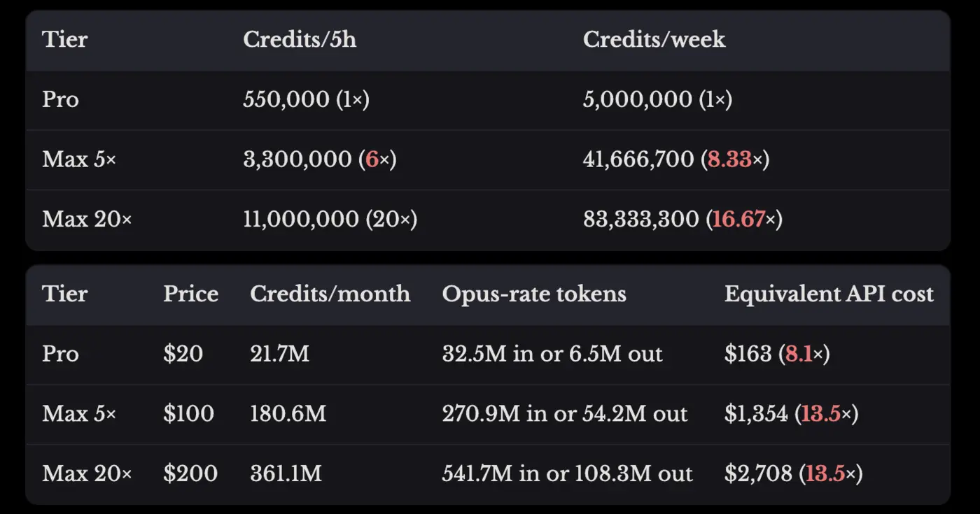The image size is (980, 514).
Task: Click the Credits/5h column header
Action: pyautogui.click(x=300, y=40)
